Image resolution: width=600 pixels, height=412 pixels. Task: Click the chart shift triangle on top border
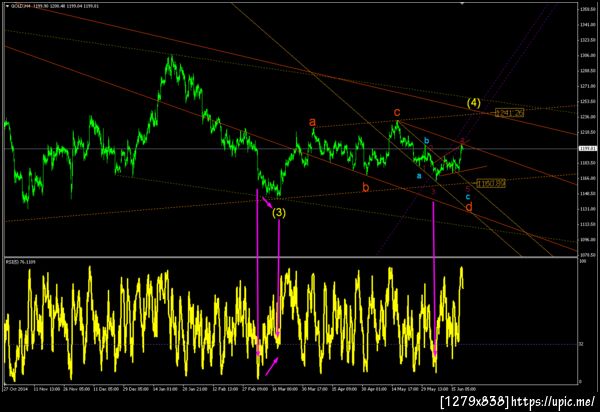point(462,3)
